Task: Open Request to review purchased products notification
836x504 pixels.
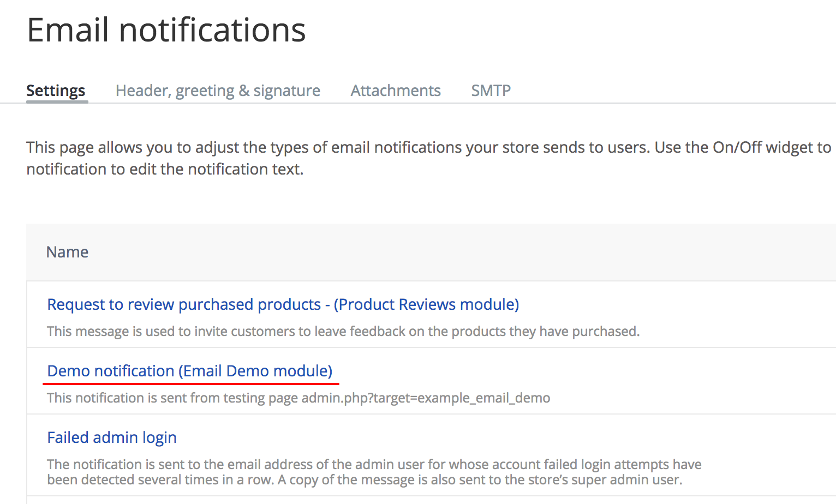Action: pyautogui.click(x=282, y=304)
